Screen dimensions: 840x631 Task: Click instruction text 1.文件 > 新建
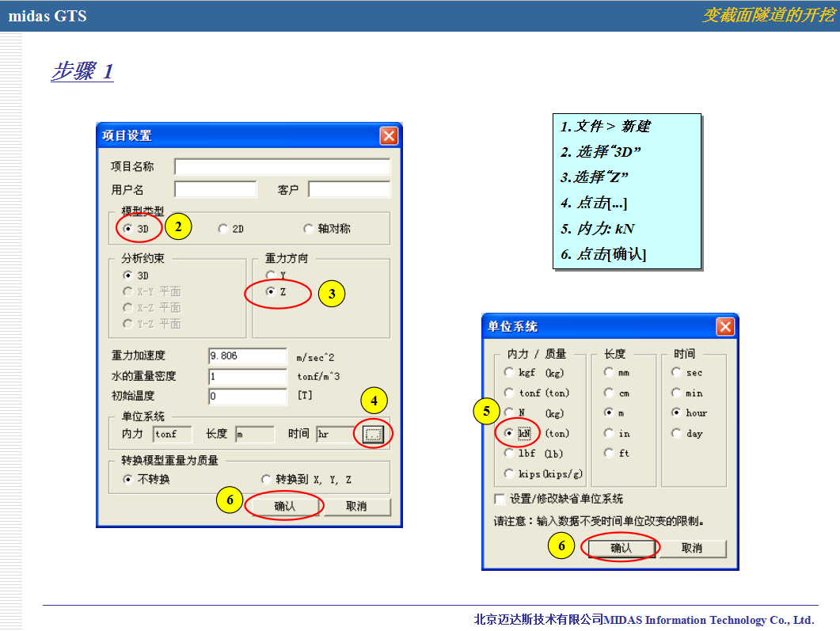606,127
